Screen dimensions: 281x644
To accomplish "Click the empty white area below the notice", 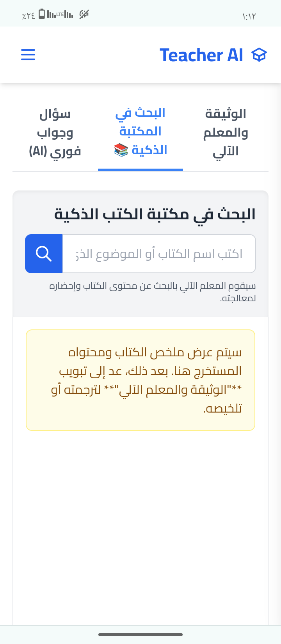I will pyautogui.click(x=140, y=527).
